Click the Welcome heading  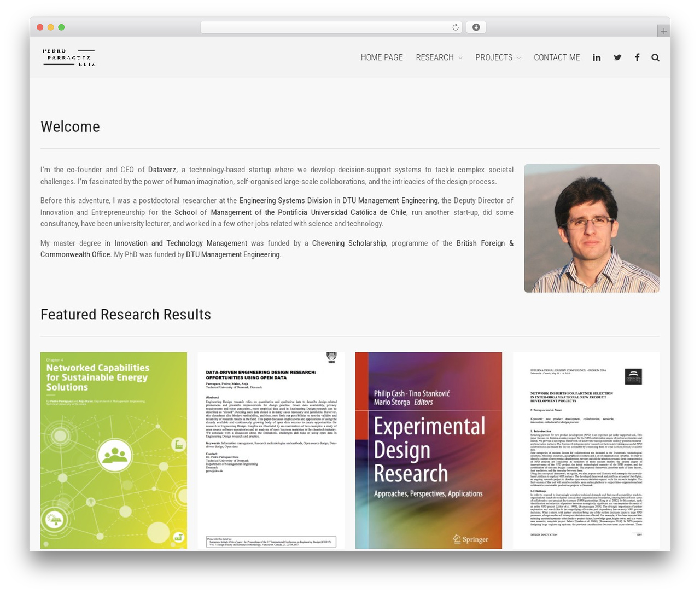[x=70, y=126]
